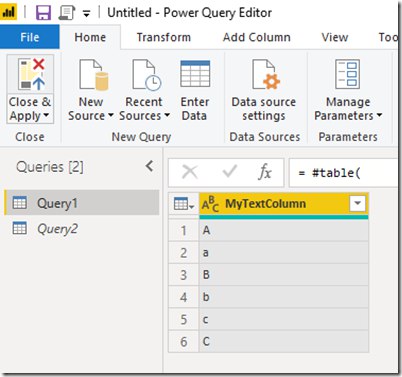402x377 pixels.
Task: Select the Enter Data table icon
Action: coord(195,74)
